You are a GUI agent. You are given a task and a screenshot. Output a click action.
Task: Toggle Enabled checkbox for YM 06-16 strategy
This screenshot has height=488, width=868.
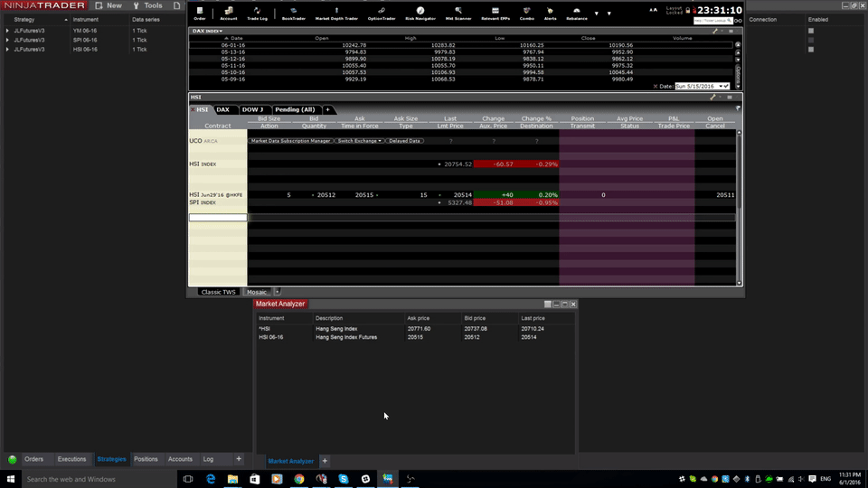click(x=811, y=31)
